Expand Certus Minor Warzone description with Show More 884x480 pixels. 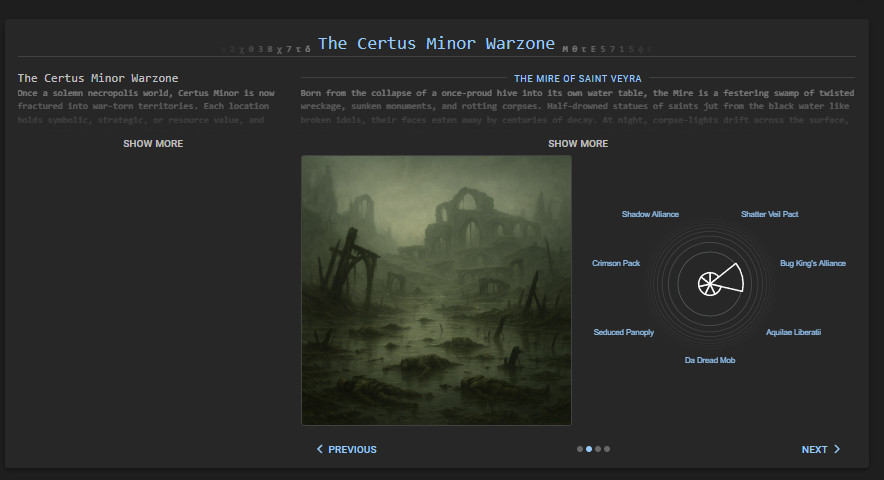coord(153,144)
